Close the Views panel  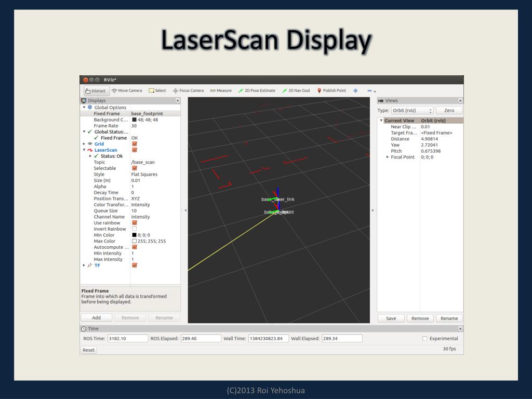(x=460, y=100)
